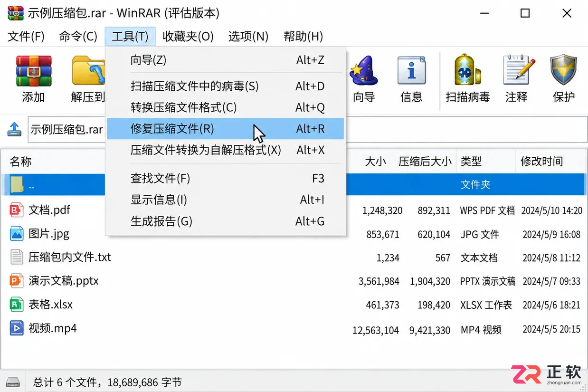Click the date 2024/5/5 20:15

(x=551, y=329)
